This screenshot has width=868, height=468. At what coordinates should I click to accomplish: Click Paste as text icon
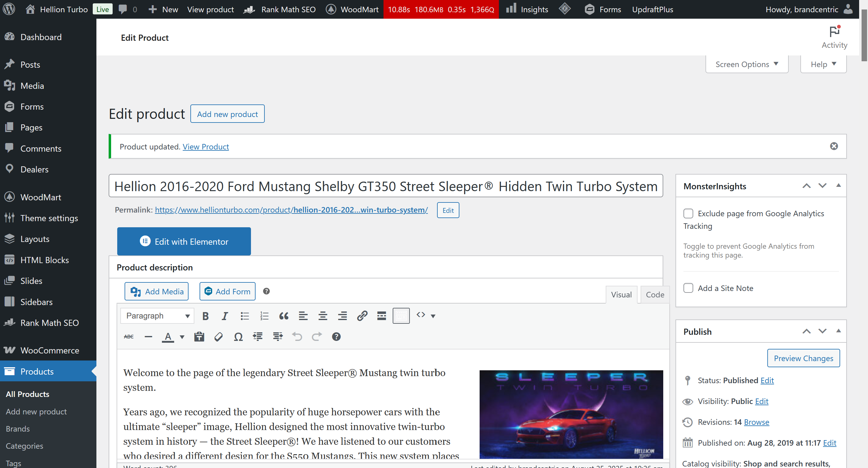pos(199,337)
